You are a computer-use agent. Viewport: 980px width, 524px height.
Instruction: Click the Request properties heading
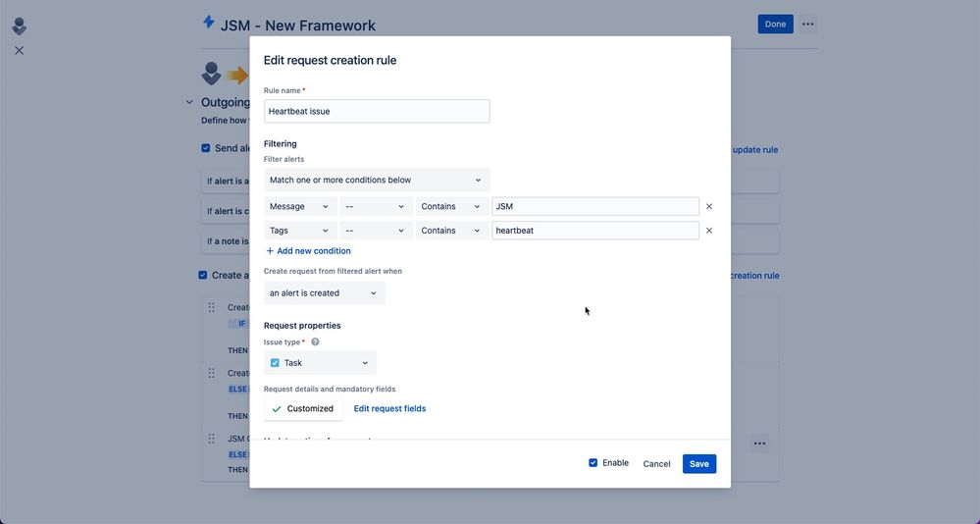click(302, 326)
